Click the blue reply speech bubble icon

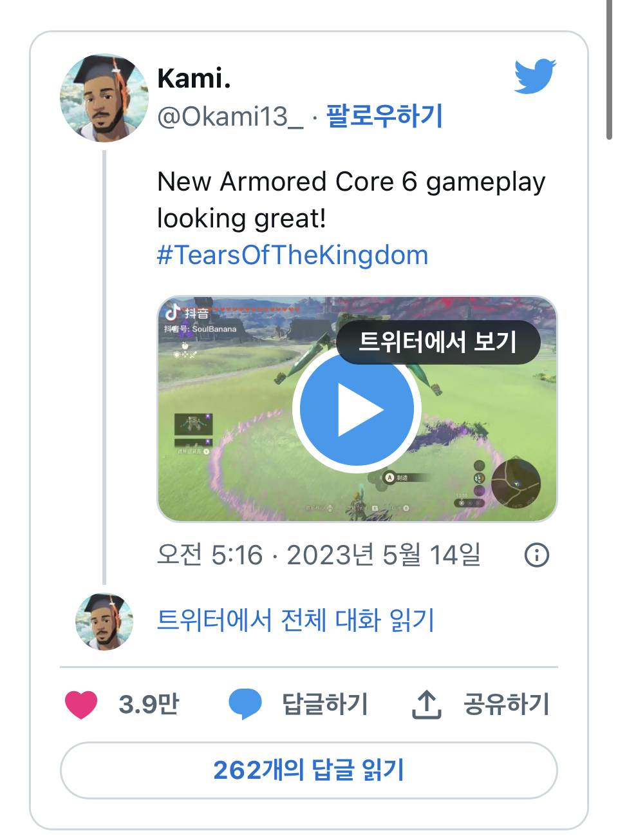245,704
